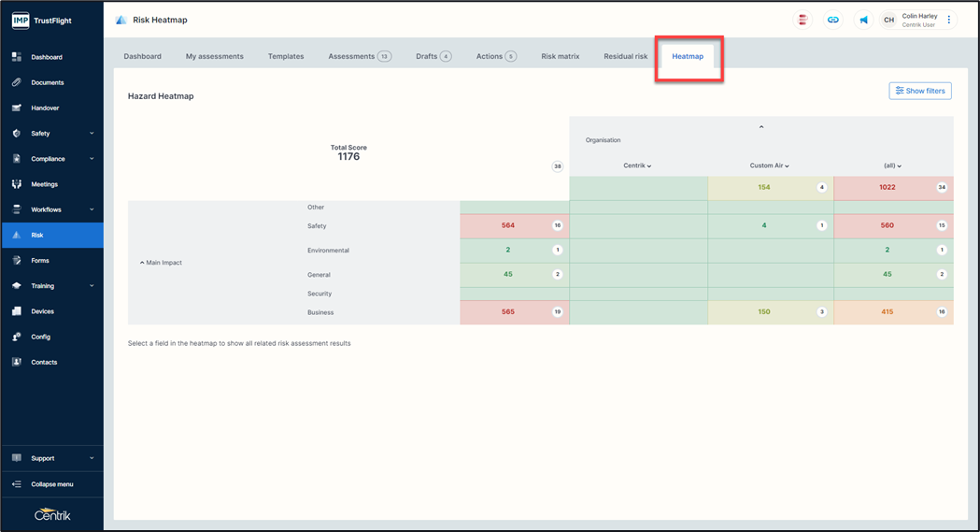This screenshot has height=532, width=980.
Task: Open Documents from the sidebar paperclip icon
Action: 17,82
